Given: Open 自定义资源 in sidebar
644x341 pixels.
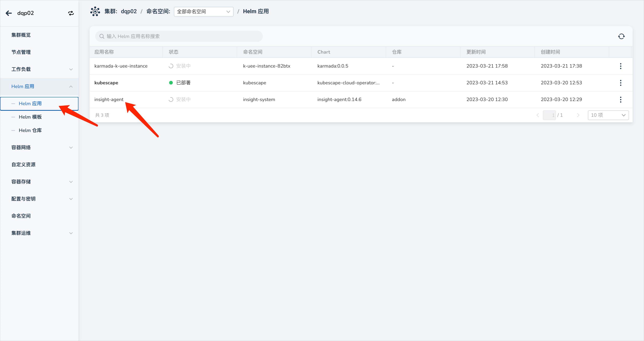Looking at the screenshot, I should coord(23,165).
